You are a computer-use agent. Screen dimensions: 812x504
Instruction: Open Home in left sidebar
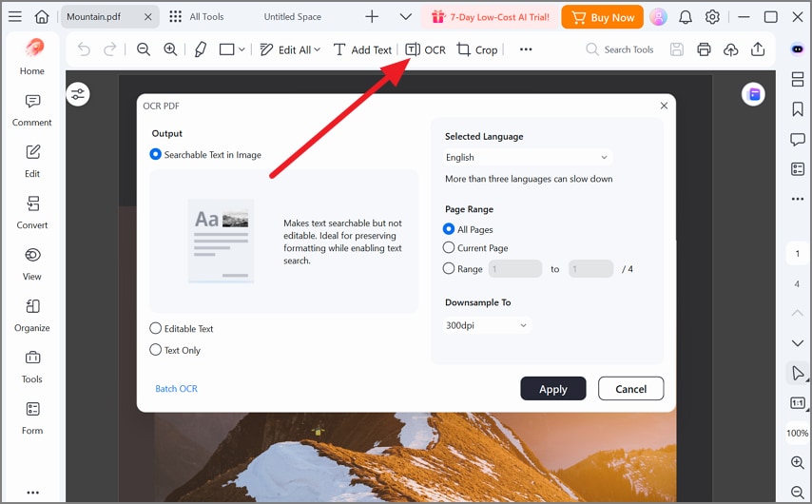point(32,57)
